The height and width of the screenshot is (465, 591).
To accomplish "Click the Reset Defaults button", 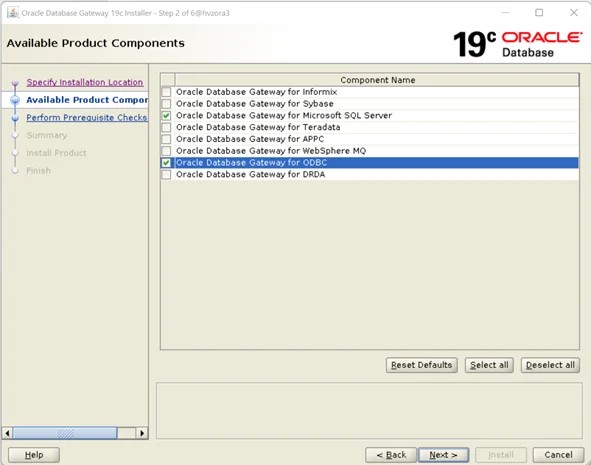I will tap(421, 365).
